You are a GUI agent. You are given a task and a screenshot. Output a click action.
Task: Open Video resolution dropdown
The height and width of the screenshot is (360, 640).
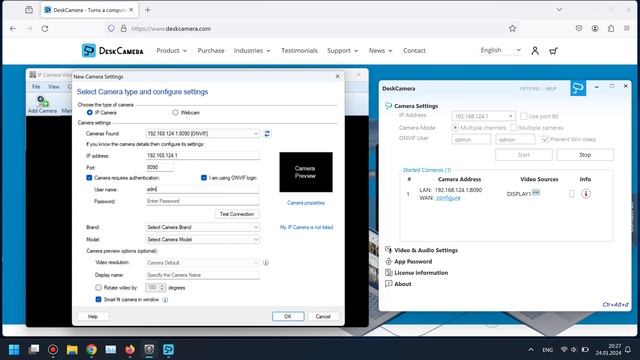pyautogui.click(x=202, y=262)
